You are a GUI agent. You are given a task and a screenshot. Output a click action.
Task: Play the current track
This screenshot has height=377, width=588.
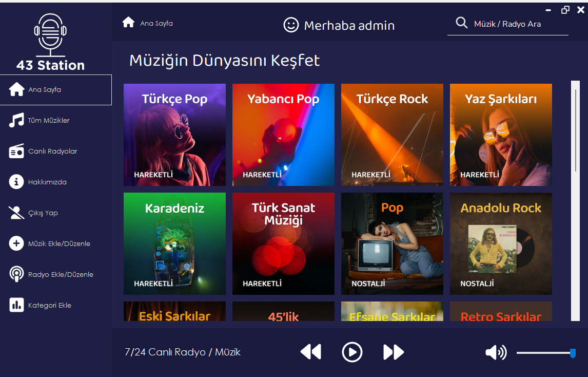352,352
